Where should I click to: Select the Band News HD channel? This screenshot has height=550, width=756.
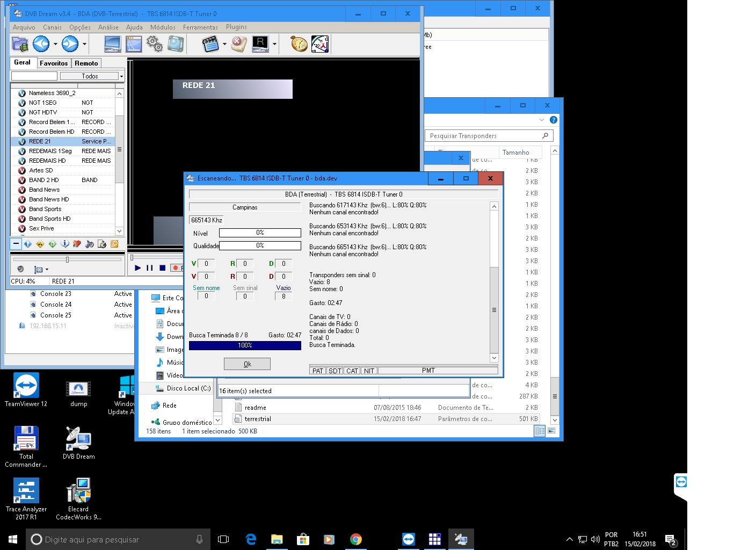click(63, 199)
